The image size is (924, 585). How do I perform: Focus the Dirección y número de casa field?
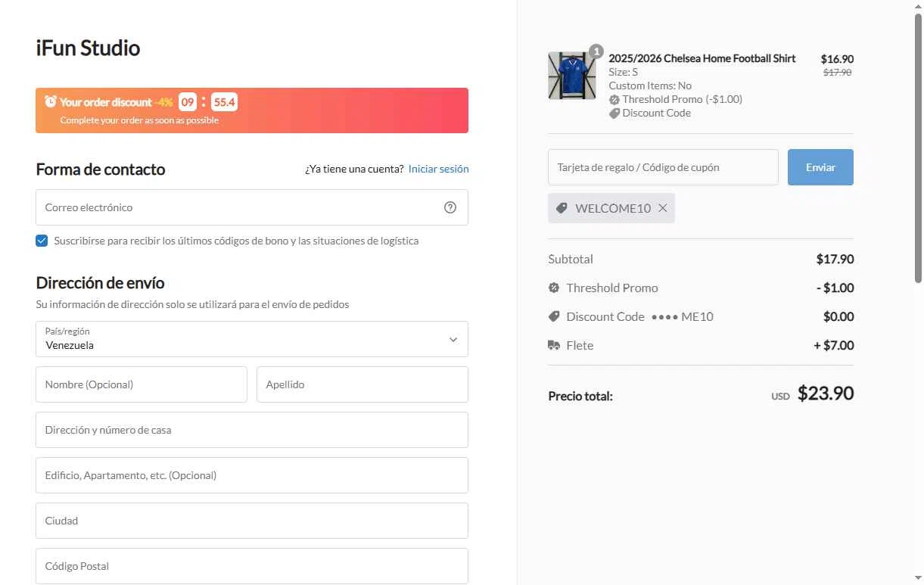tap(252, 430)
